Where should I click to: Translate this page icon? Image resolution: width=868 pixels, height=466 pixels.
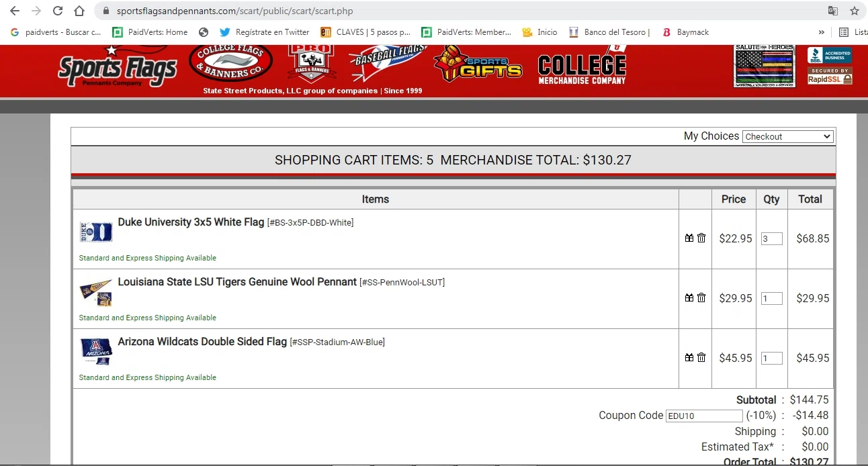[x=833, y=11]
